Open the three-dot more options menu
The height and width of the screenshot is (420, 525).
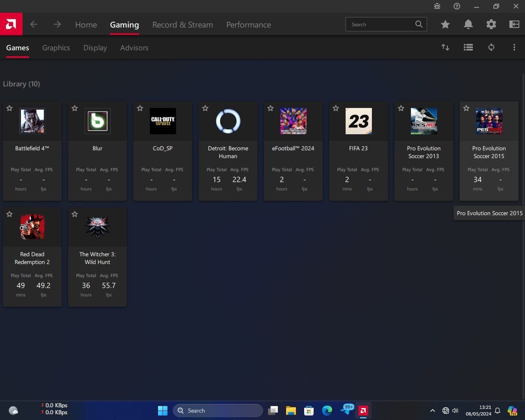[514, 47]
